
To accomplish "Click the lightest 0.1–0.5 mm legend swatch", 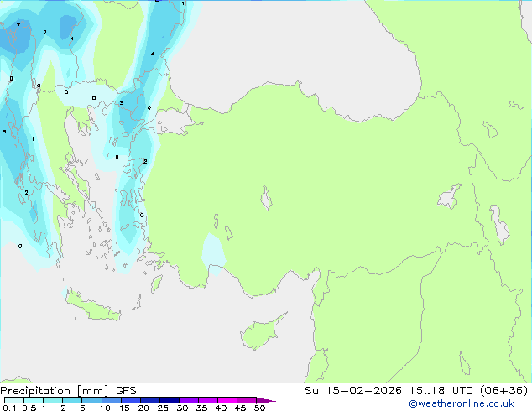I will tap(14, 400).
